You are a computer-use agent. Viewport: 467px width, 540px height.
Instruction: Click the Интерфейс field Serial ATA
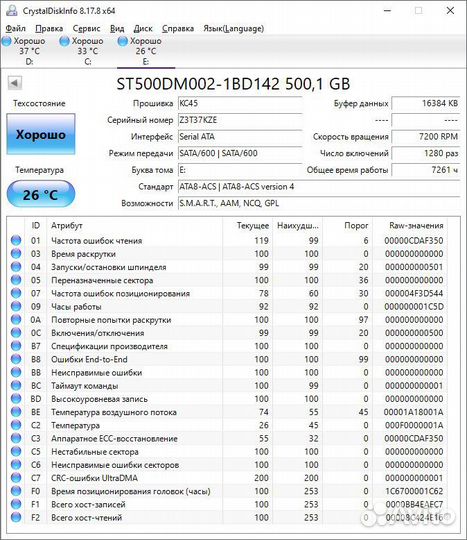coord(240,137)
